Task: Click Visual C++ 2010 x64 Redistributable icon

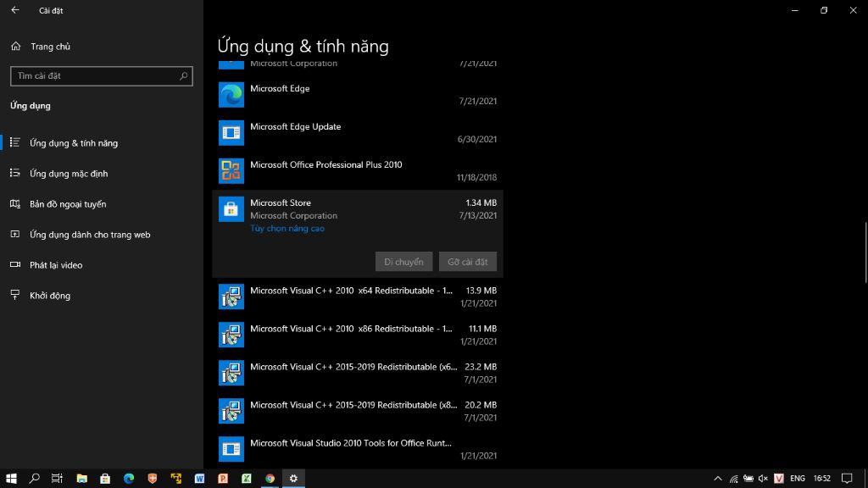Action: 231,297
